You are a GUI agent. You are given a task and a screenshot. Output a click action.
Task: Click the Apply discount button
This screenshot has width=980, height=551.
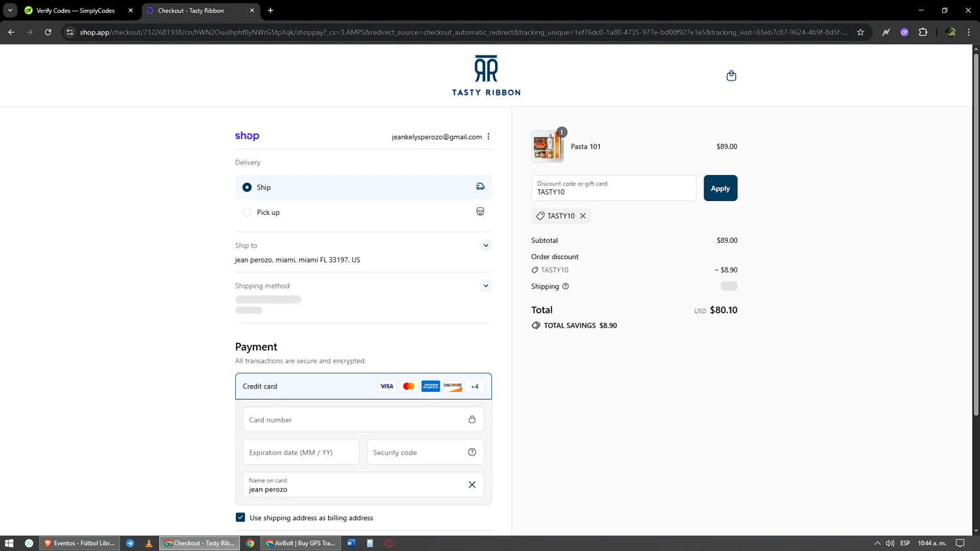pyautogui.click(x=720, y=188)
